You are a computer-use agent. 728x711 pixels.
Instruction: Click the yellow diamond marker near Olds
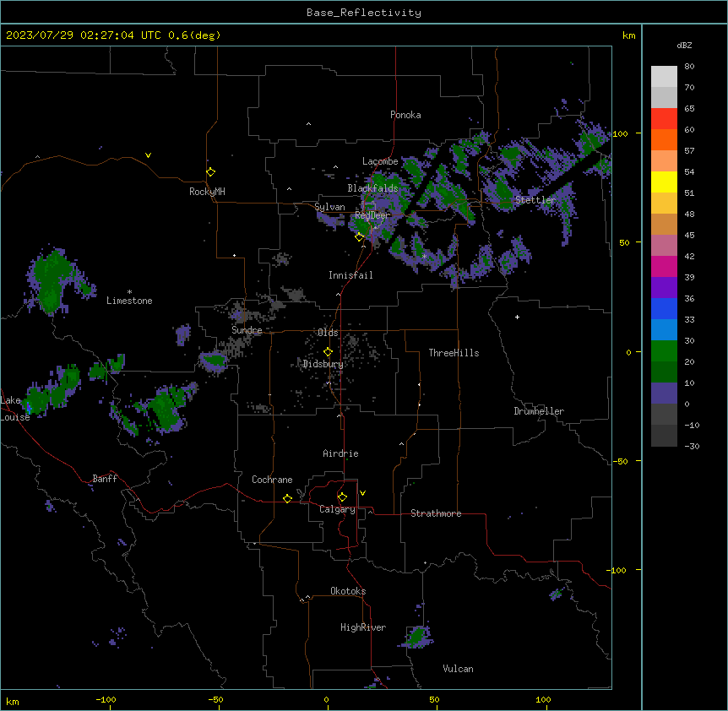329,352
